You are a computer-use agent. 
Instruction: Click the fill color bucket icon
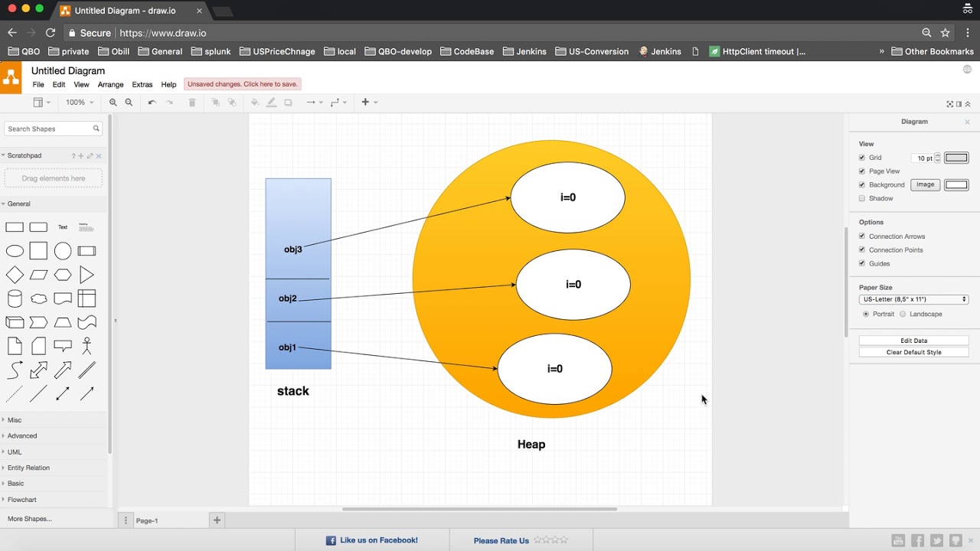(255, 103)
